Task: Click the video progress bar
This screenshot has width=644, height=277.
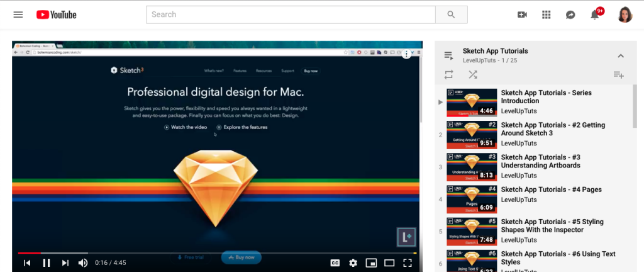Action: (217, 252)
